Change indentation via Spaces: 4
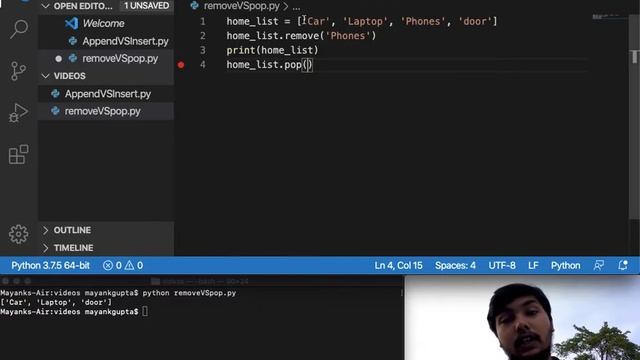640x360 pixels. pyautogui.click(x=455, y=266)
